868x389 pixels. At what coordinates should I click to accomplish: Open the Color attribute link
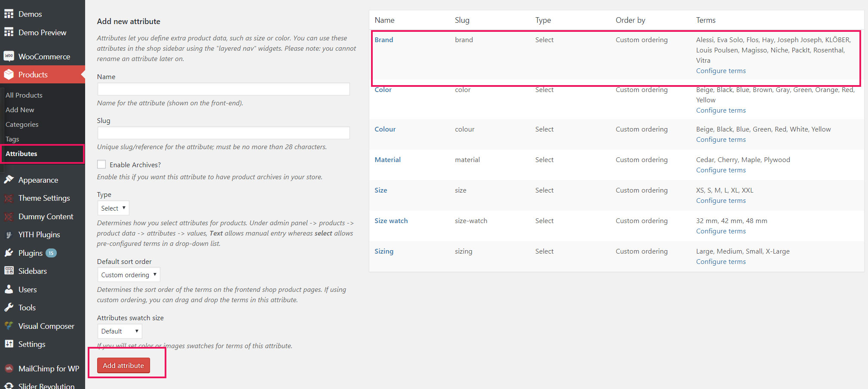383,89
